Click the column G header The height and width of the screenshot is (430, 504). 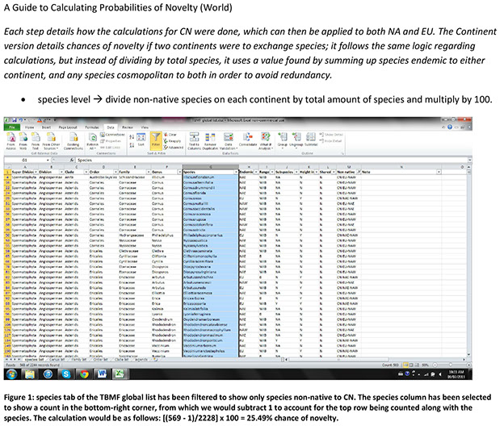(211, 167)
